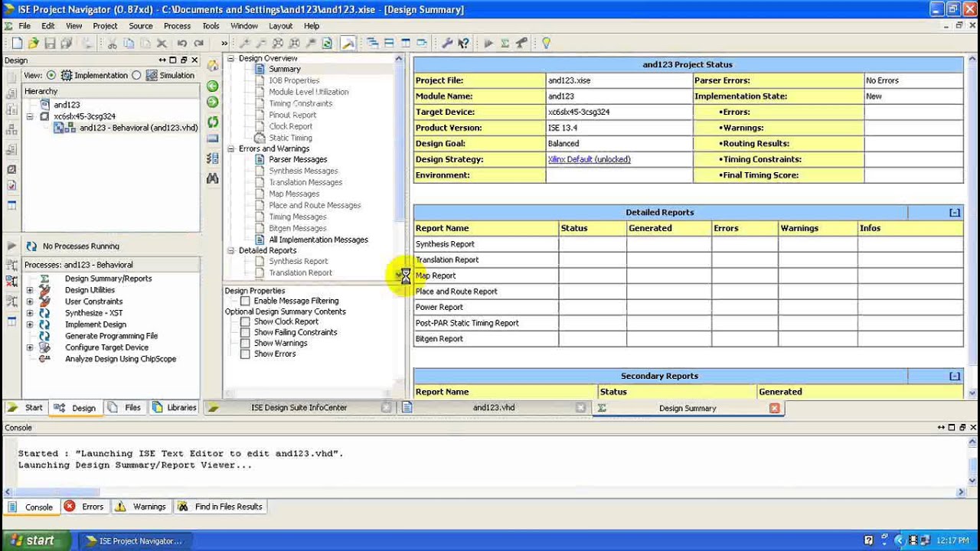Check the Show Clock Report option

click(245, 321)
